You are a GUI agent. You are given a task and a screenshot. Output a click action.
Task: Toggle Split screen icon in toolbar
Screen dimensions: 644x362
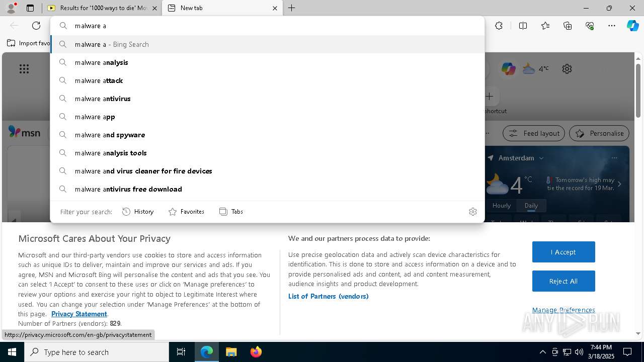coord(523,26)
